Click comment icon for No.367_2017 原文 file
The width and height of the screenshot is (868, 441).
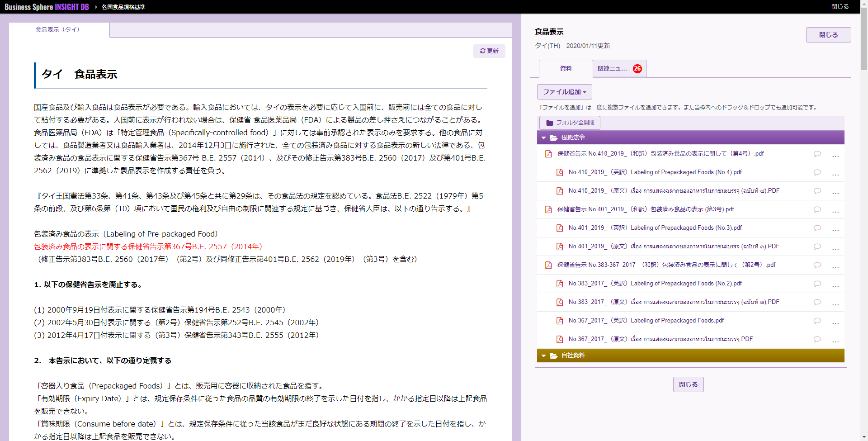817,339
